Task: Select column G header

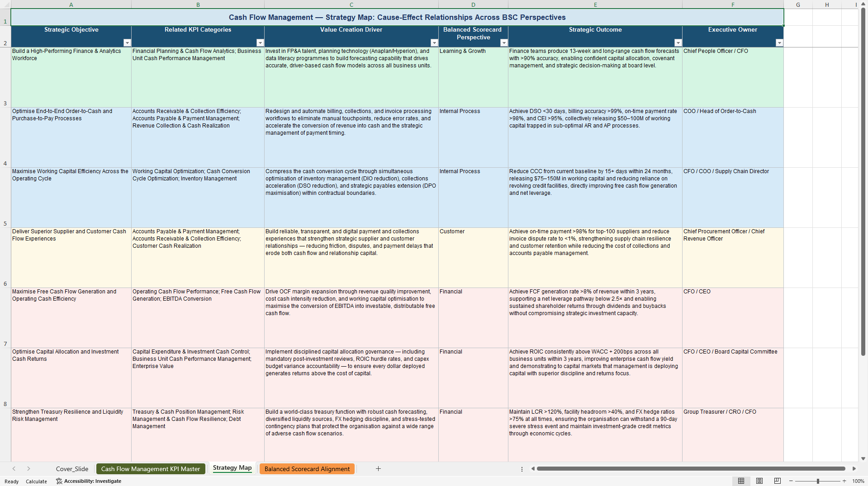Action: pos(798,5)
